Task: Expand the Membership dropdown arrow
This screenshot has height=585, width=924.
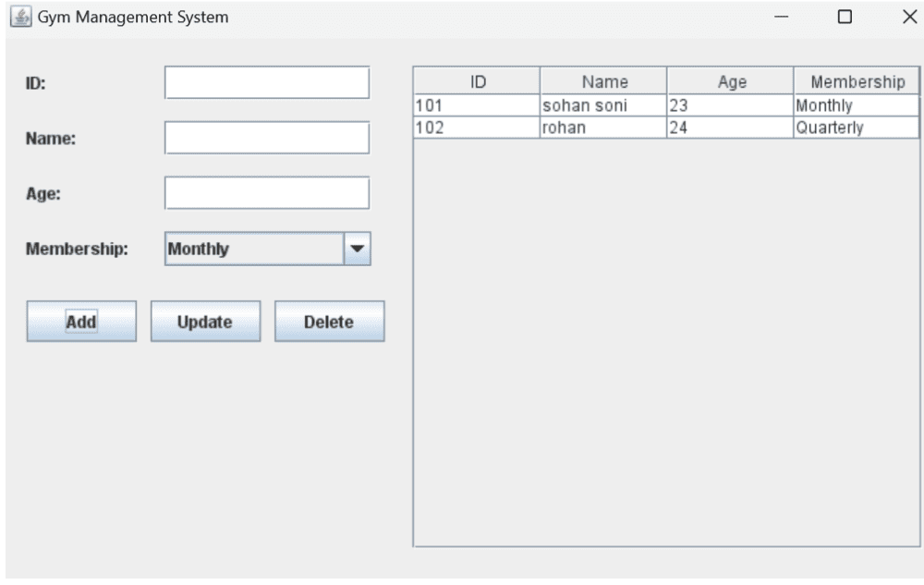Action: point(357,249)
